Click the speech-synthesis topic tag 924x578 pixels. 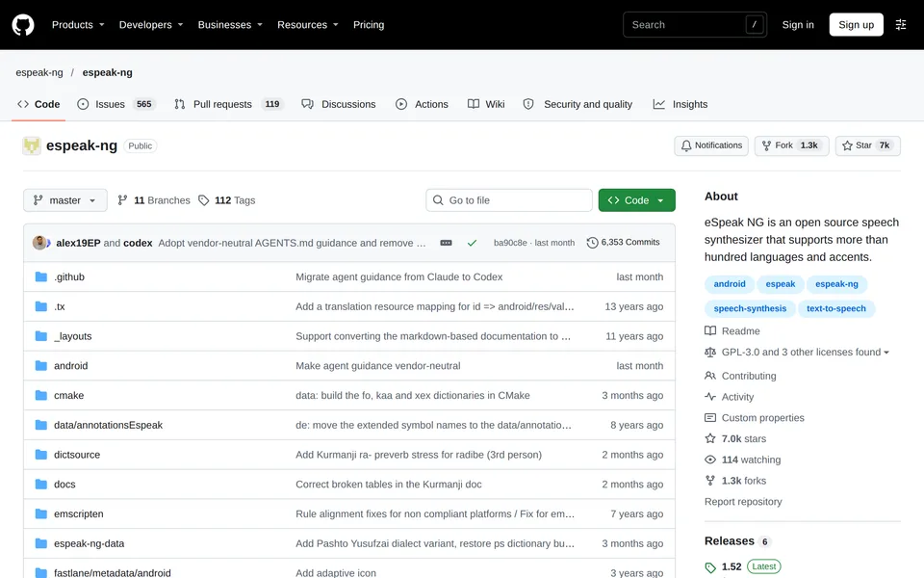pos(750,308)
